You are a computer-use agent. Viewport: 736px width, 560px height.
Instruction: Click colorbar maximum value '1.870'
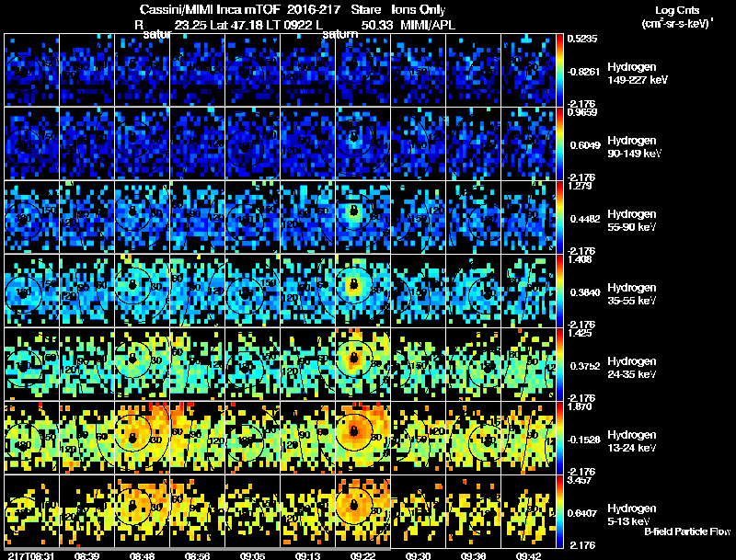click(580, 406)
